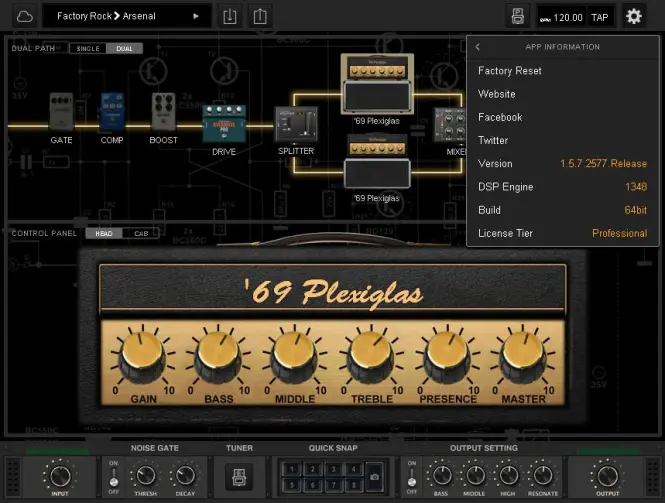Click the amp MASTER knob

tap(523, 357)
